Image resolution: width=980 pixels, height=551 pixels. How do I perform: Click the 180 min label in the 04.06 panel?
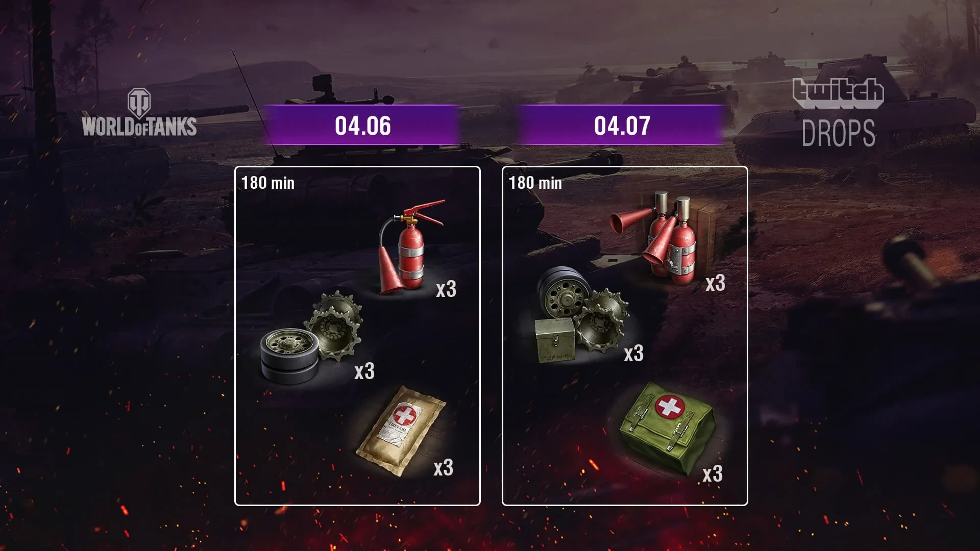tap(268, 183)
